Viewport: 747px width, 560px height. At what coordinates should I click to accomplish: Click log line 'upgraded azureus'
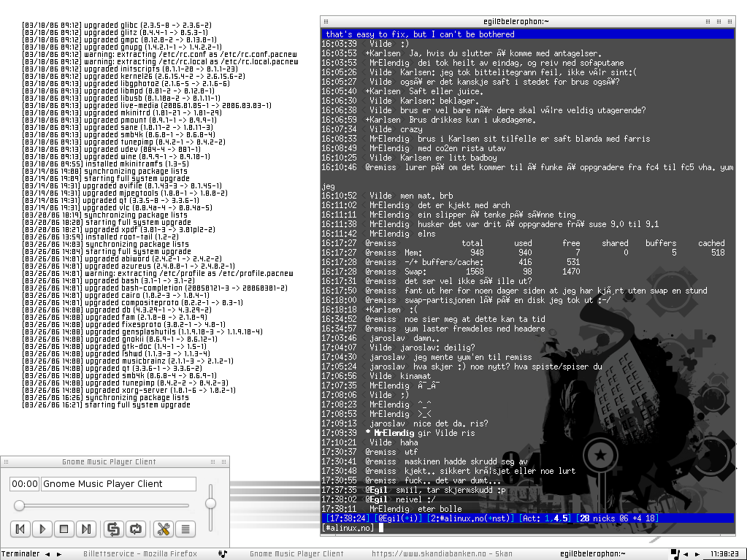(129, 266)
